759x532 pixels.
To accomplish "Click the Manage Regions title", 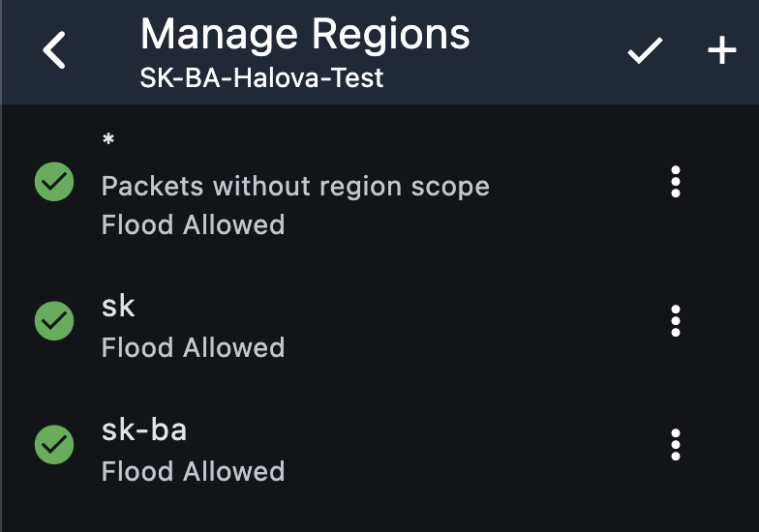I will [305, 35].
